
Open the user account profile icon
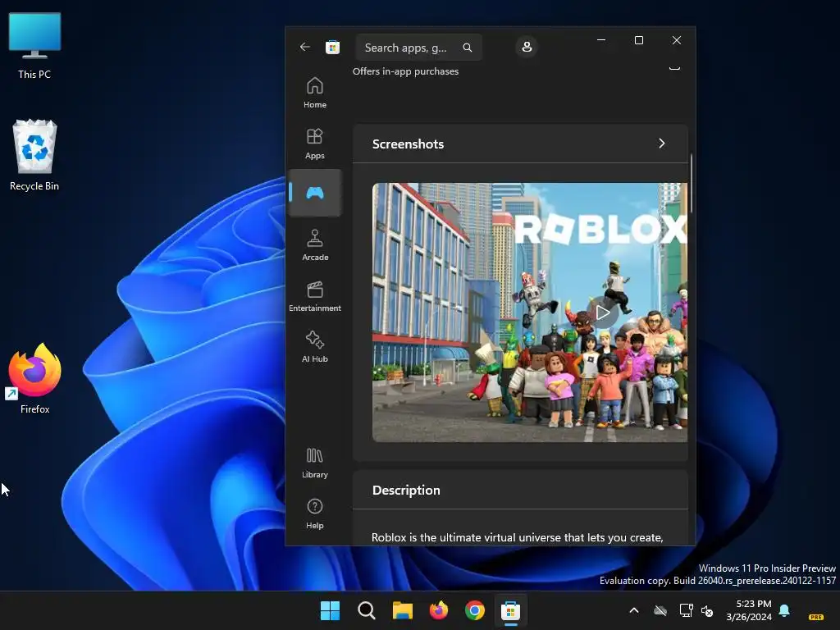pyautogui.click(x=527, y=47)
